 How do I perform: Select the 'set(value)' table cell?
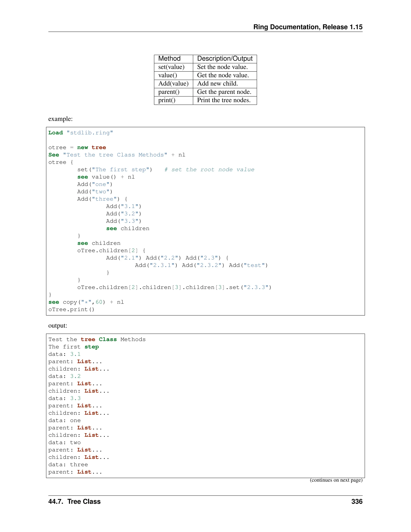point(171,67)
